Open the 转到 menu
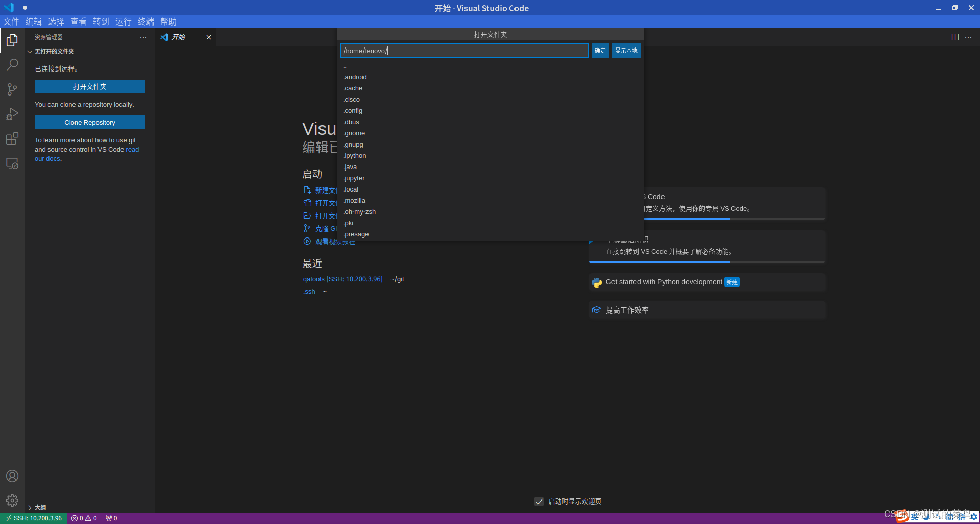 pyautogui.click(x=101, y=21)
